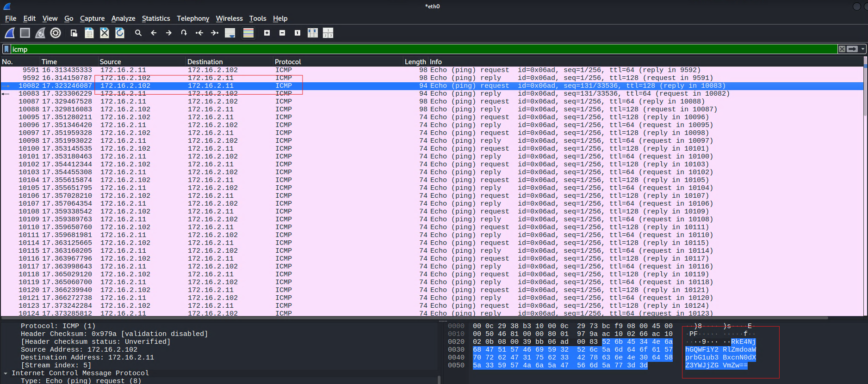Select the Destination Address detail line
Screen dimensions: 868x384
87,357
